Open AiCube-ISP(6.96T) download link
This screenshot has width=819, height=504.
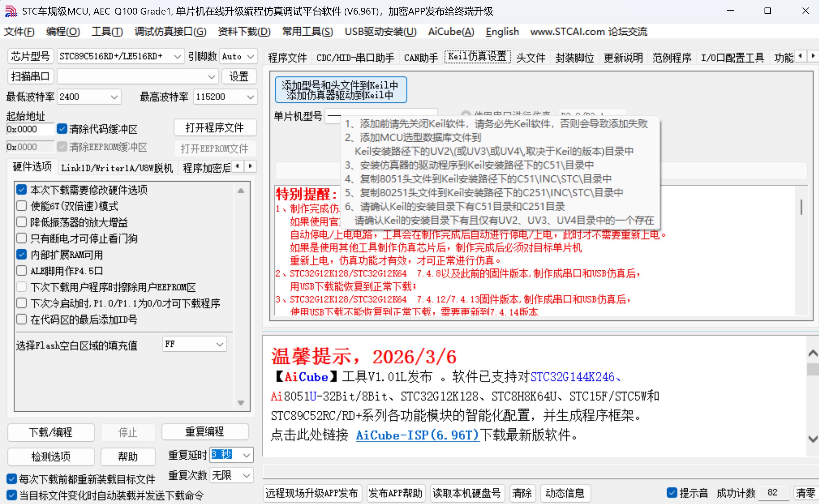(417, 435)
